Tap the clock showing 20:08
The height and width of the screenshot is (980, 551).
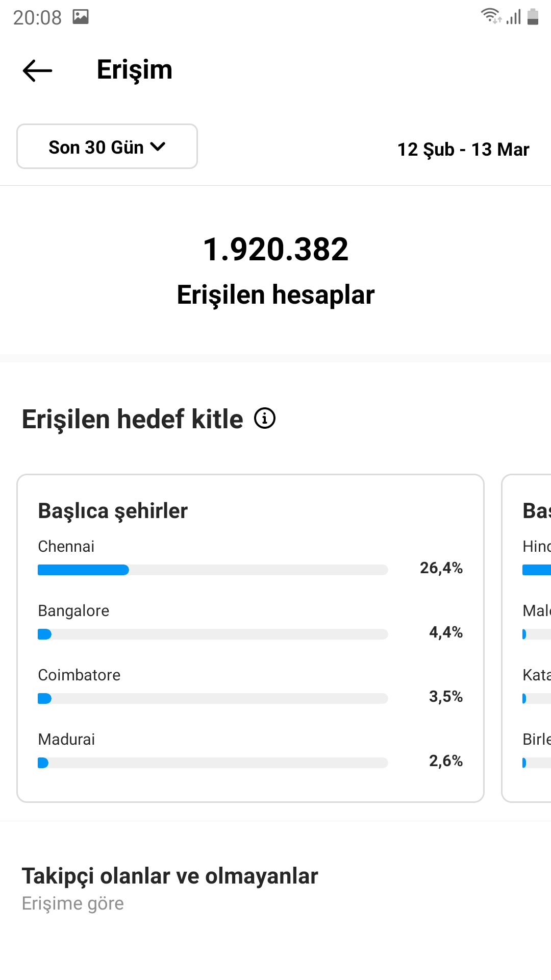coord(37,17)
